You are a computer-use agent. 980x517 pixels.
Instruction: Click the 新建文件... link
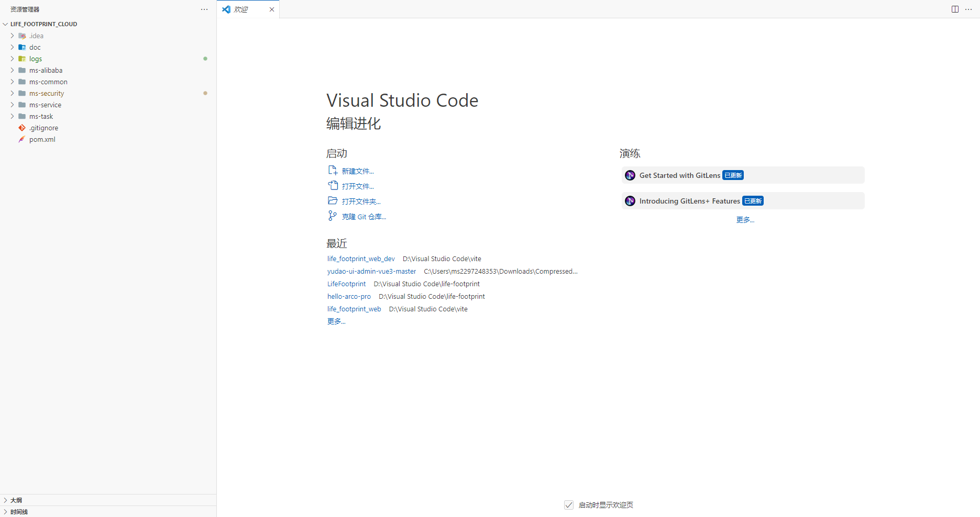(358, 171)
